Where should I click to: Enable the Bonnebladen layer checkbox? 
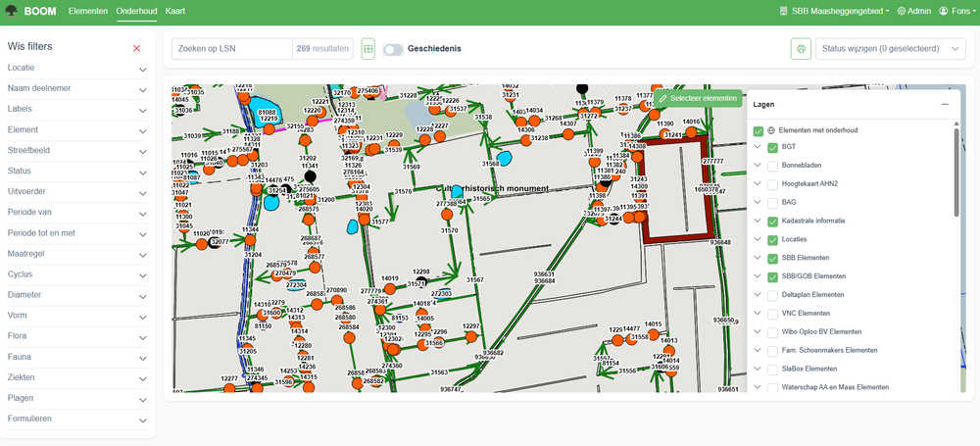click(773, 166)
